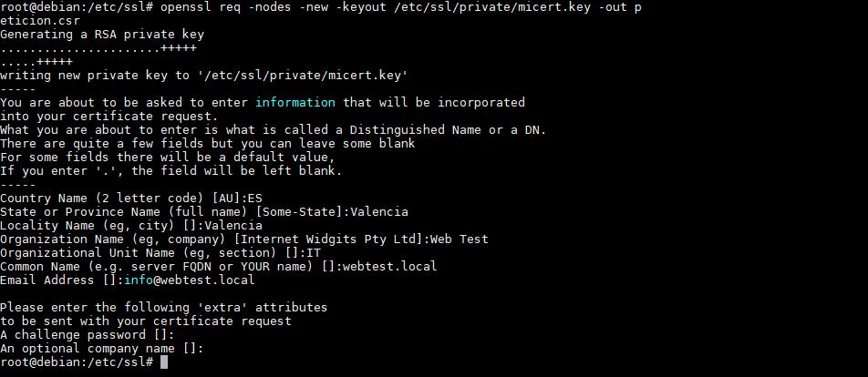868x377 pixels.
Task: Click the highlighted word 'information'
Action: click(295, 102)
